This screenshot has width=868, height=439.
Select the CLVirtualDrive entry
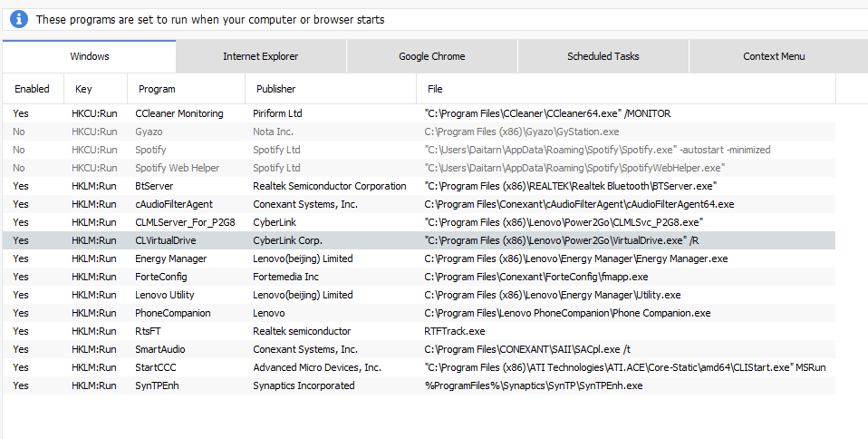pyautogui.click(x=420, y=240)
